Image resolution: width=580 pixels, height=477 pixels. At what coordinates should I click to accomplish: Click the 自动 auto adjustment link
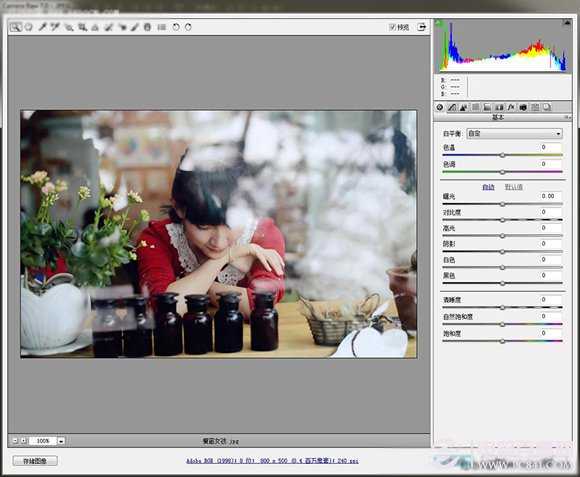[488, 187]
